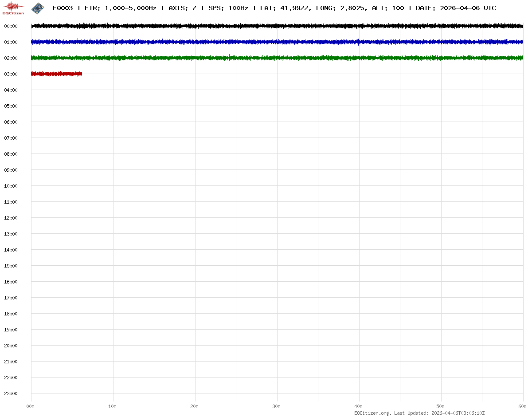Select the 00:00 hour label

(x=11, y=26)
